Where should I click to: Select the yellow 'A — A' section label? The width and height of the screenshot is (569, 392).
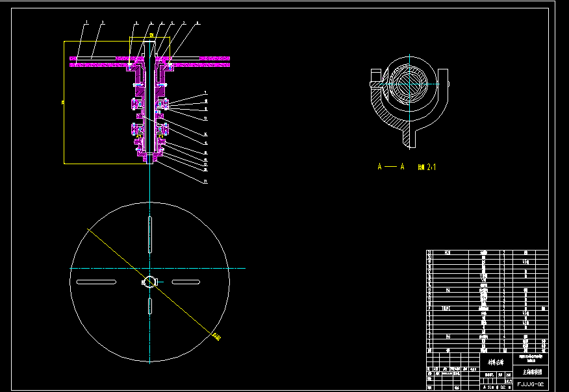point(391,167)
